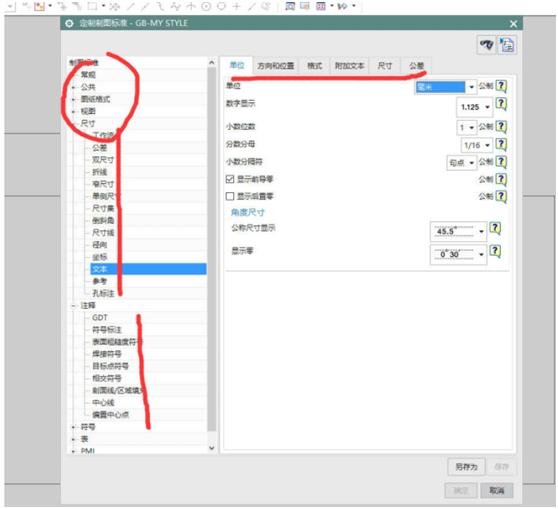Select 公差 under 尺寸 in the tree
Screen dimensions: 558x509
99,148
